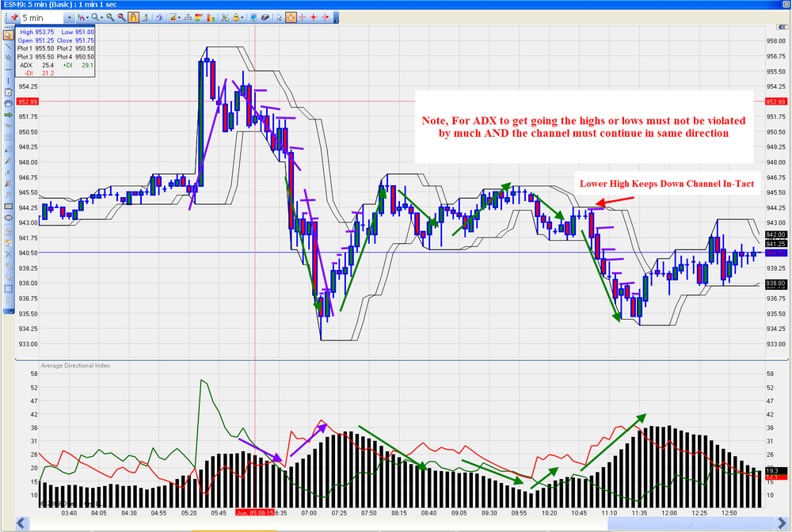The height and width of the screenshot is (532, 792).
Task: Click the bottom scrollbar left arrow
Action: (21, 522)
